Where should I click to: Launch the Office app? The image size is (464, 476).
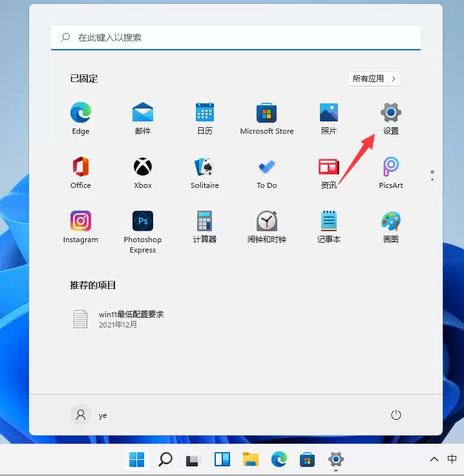(x=81, y=172)
